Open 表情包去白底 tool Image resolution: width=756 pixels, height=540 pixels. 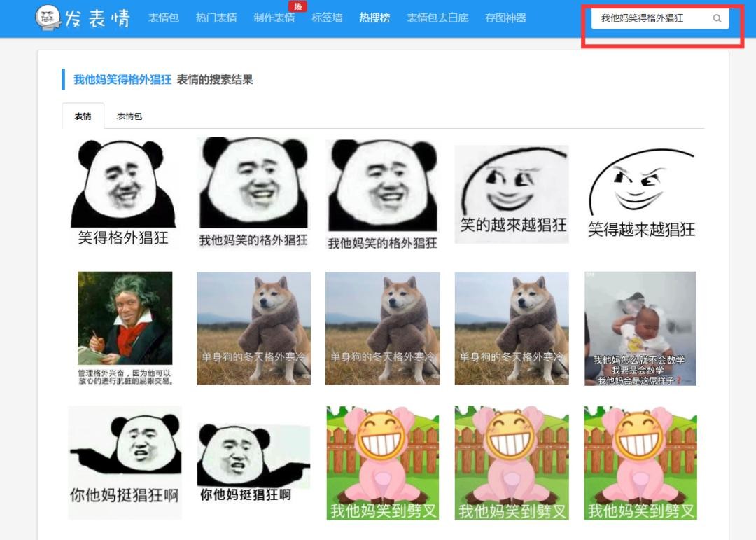coord(437,18)
